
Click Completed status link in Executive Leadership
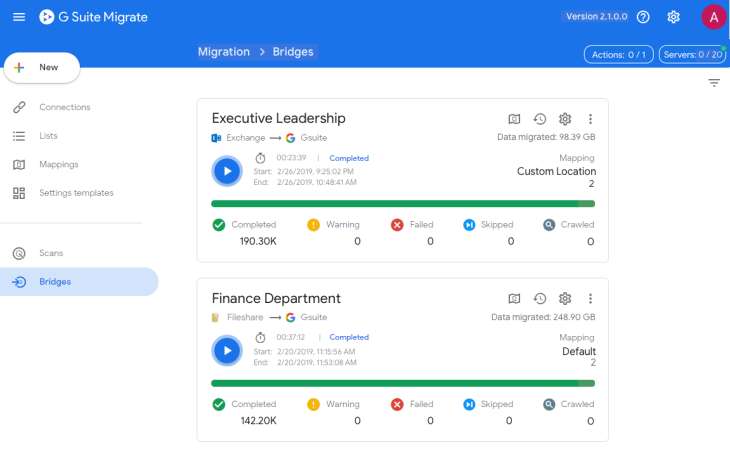click(x=349, y=158)
